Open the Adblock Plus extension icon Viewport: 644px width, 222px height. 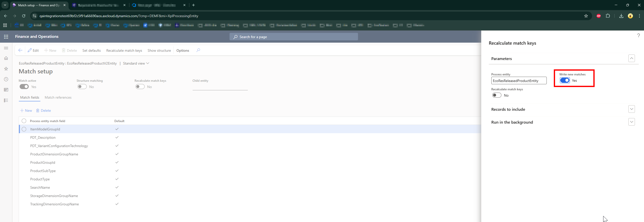point(598,16)
